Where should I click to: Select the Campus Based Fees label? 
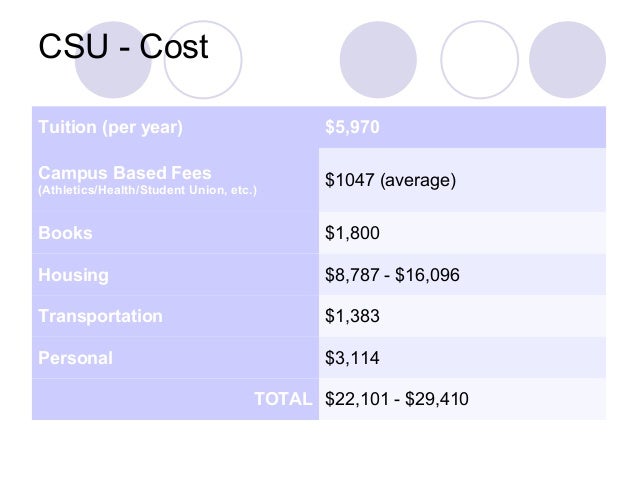(x=125, y=173)
